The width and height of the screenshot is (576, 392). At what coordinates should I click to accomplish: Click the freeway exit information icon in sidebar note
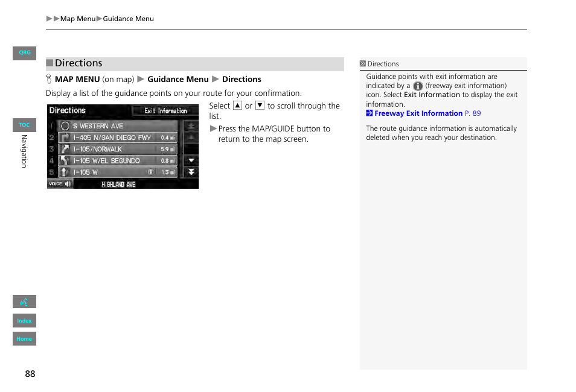418,86
